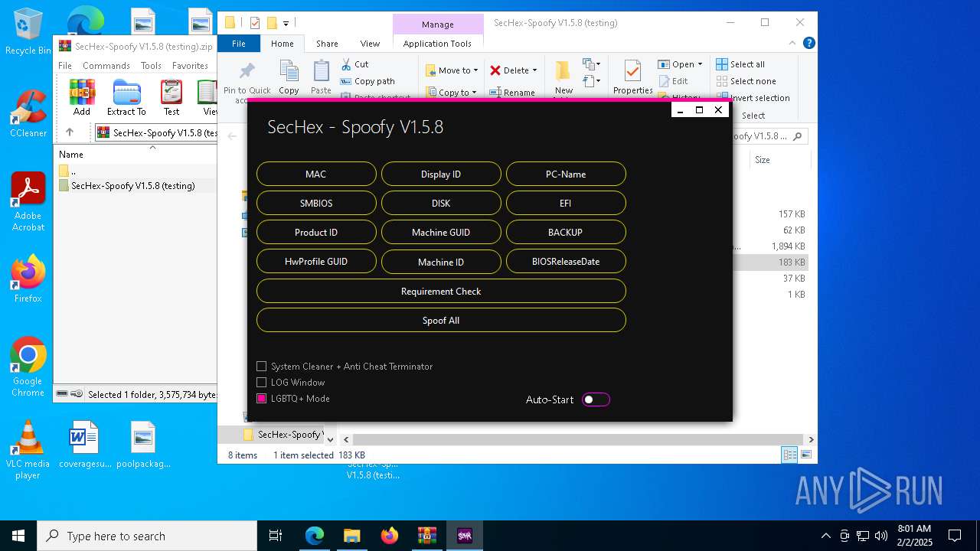Image resolution: width=980 pixels, height=551 pixels.
Task: Click the WinRAR Test icon
Action: [171, 93]
